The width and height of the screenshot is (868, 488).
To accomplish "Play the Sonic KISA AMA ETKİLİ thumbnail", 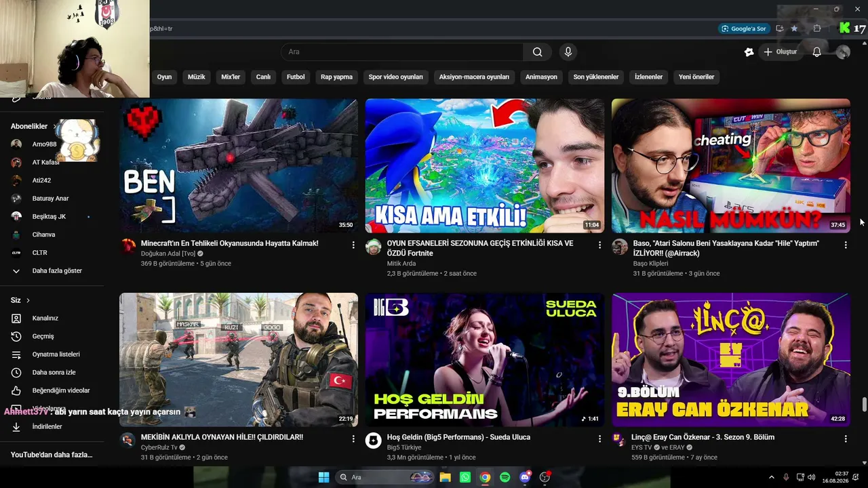I will (485, 166).
